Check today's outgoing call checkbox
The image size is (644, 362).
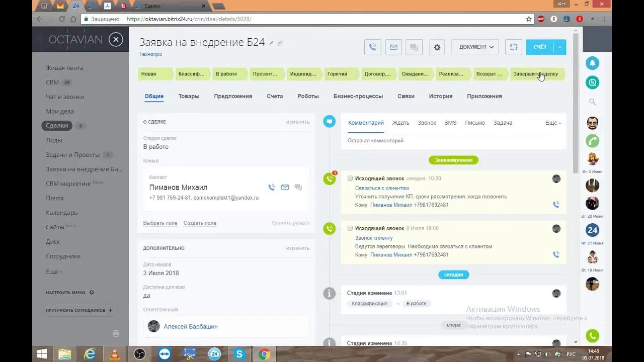[350, 178]
